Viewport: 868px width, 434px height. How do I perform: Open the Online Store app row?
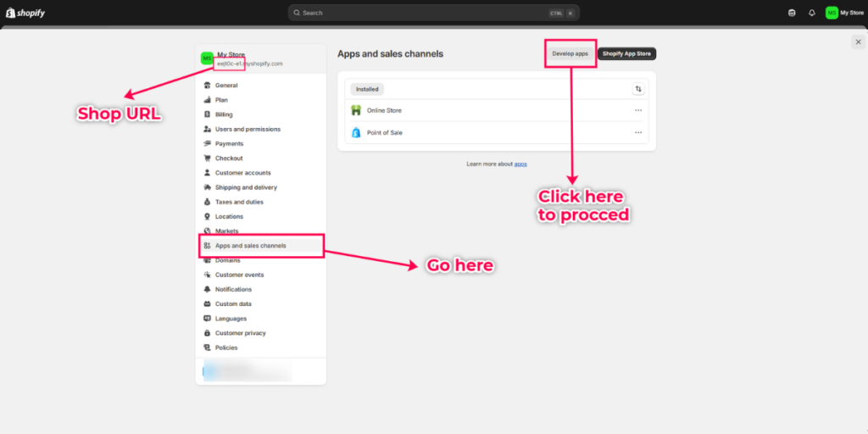tap(497, 111)
